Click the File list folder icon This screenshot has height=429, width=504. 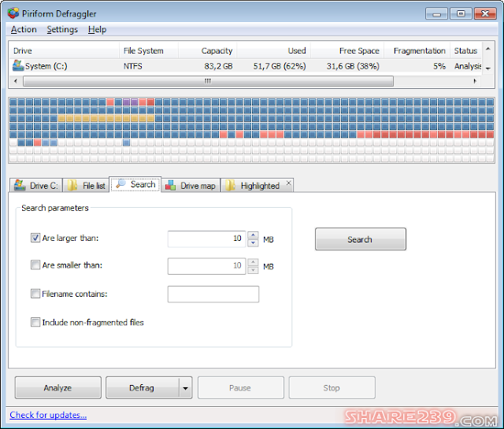coord(72,186)
